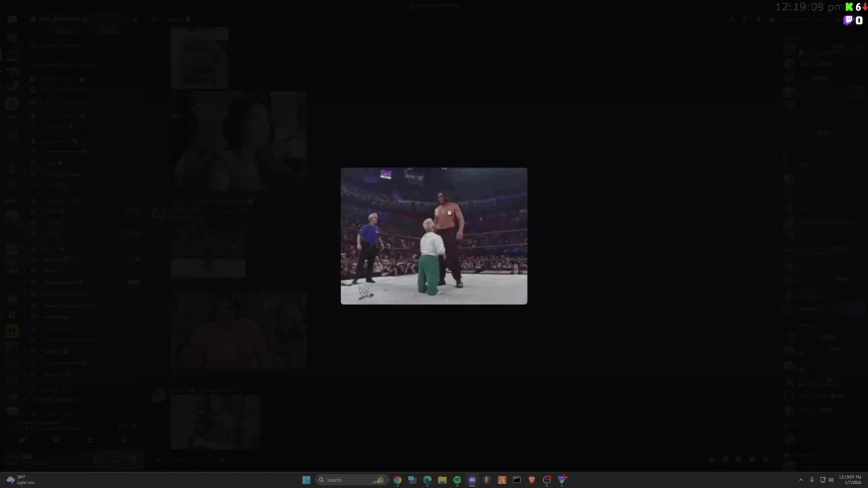Click the taskbar Search box
The height and width of the screenshot is (488, 868).
352,480
